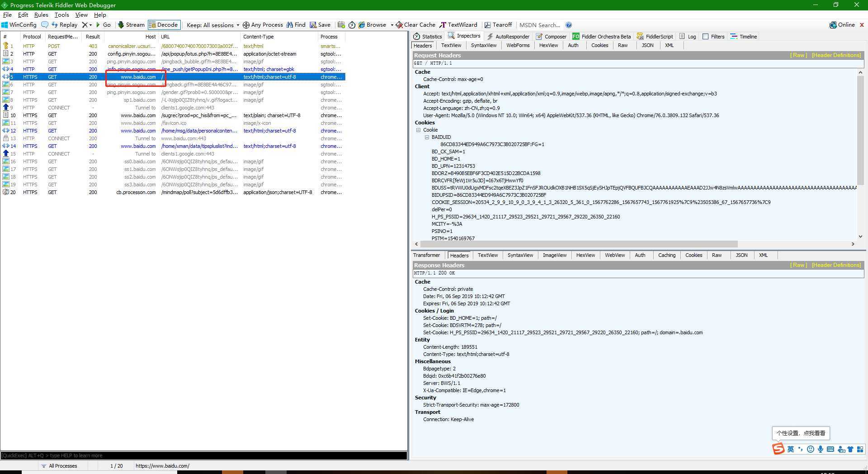Image resolution: width=868 pixels, height=474 pixels.
Task: Open WinConfig from the toolbar
Action: (x=19, y=25)
